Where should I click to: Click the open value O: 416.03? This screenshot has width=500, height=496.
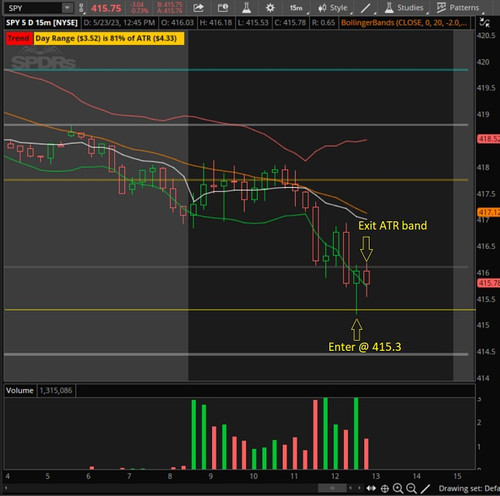pyautogui.click(x=177, y=23)
